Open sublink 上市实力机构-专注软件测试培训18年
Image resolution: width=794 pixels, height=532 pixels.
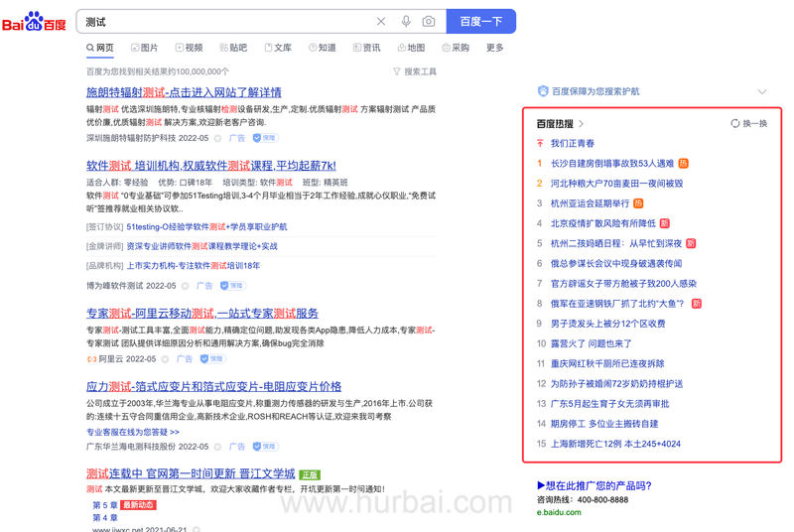[194, 266]
